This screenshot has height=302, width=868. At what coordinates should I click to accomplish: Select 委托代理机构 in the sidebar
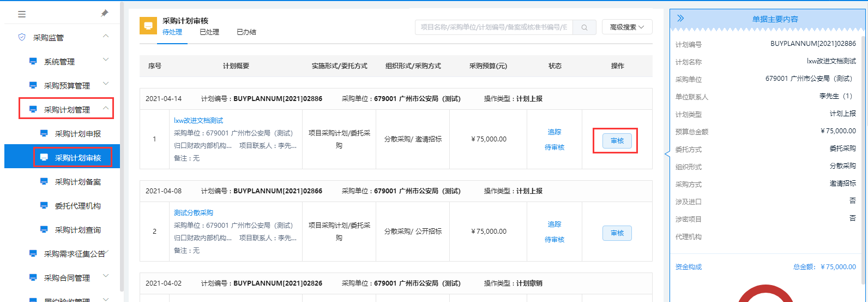(77, 206)
